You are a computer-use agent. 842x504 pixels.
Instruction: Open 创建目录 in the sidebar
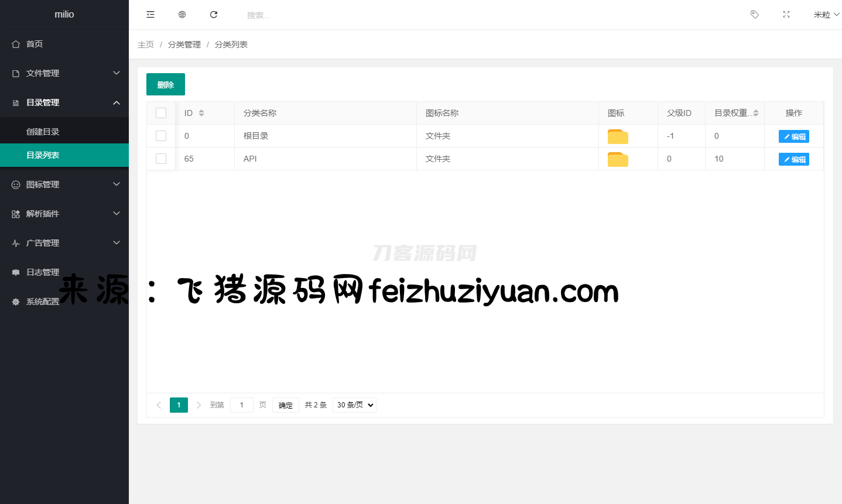coord(43,132)
